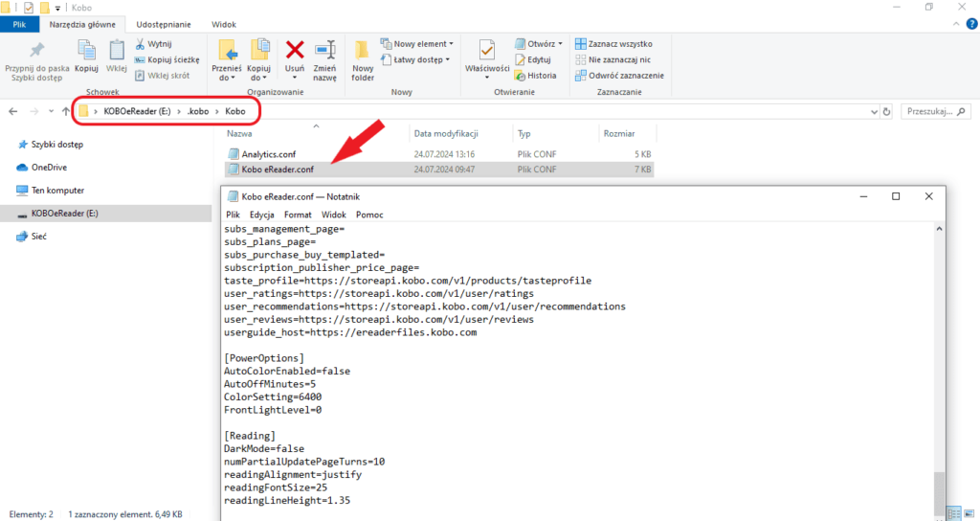Click the red Usuń delete icon
The width and height of the screenshot is (980, 521).
pos(295,50)
